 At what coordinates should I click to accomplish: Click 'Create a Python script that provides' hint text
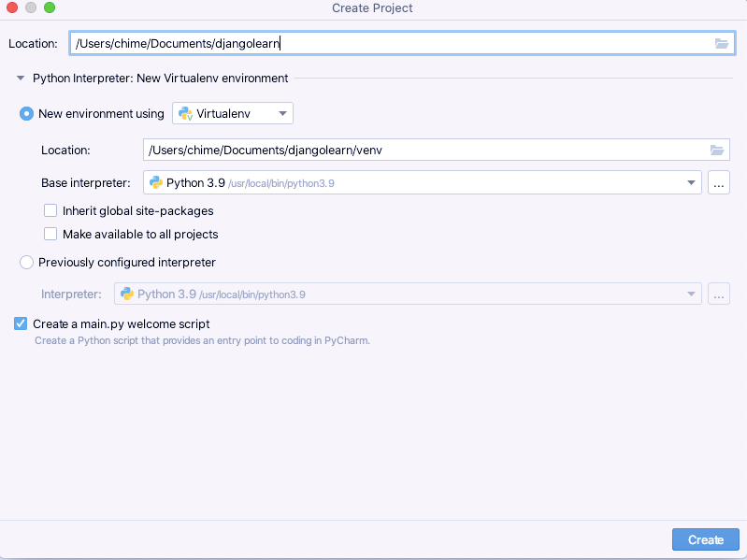pyautogui.click(x=203, y=340)
